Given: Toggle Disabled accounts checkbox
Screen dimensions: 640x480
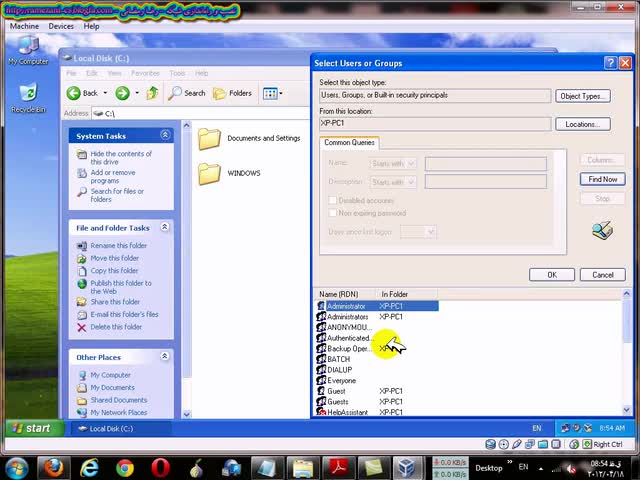Looking at the screenshot, I should [333, 200].
